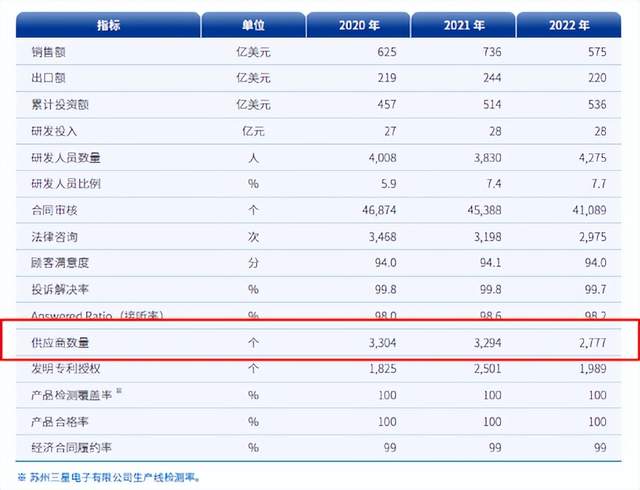Select the 研发人员比例 row label
Image resolution: width=640 pixels, height=490 pixels.
(x=66, y=184)
